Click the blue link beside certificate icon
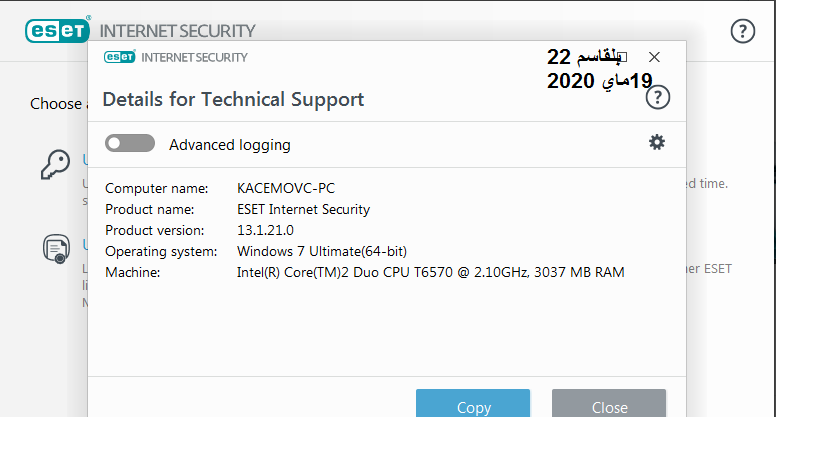Image resolution: width=819 pixels, height=460 pixels. [85, 244]
